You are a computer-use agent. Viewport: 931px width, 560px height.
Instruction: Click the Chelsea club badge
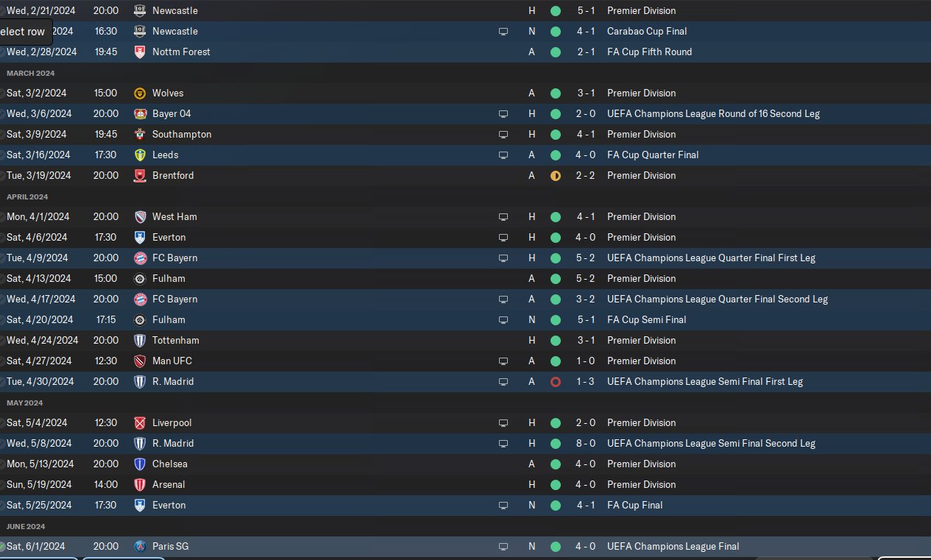click(x=140, y=464)
